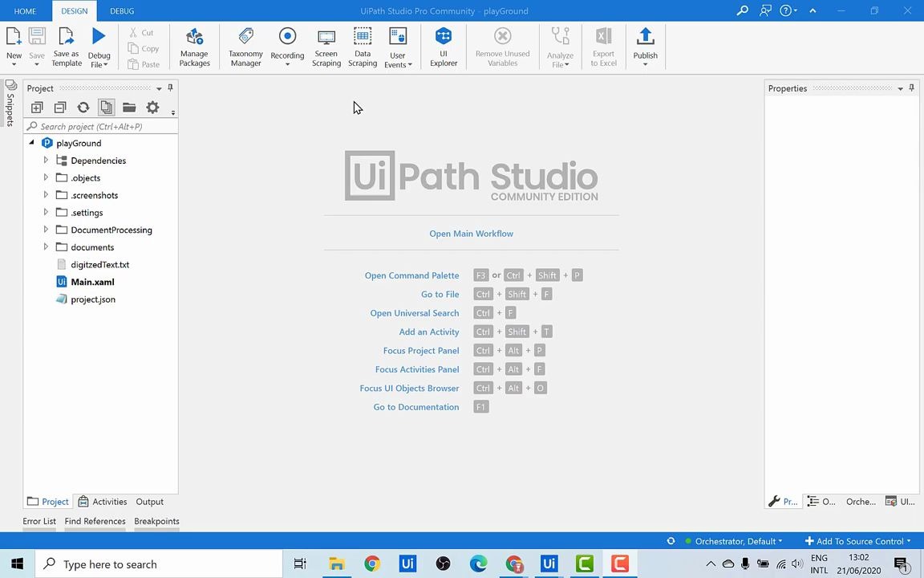Launch the UI Explorer
The image size is (924, 578).
[444, 46]
